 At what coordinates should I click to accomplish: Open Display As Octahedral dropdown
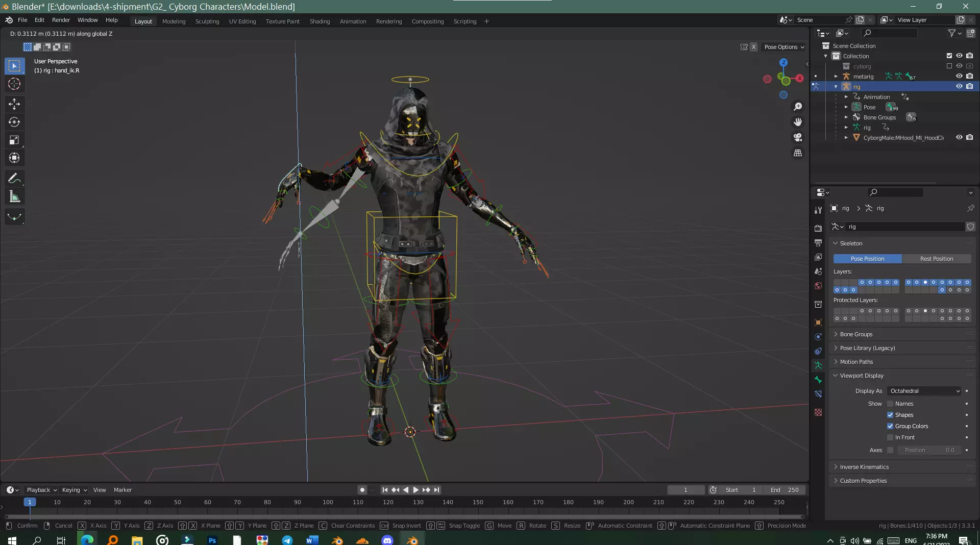coord(924,391)
